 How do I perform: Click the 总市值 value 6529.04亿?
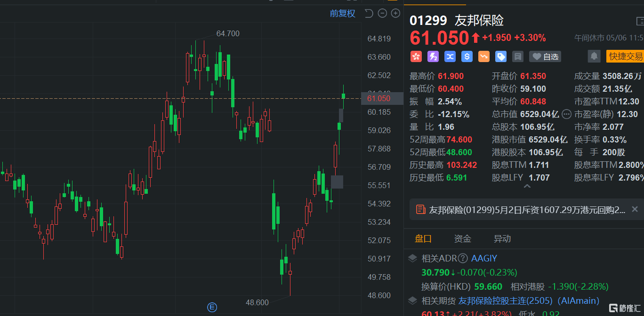(x=539, y=114)
